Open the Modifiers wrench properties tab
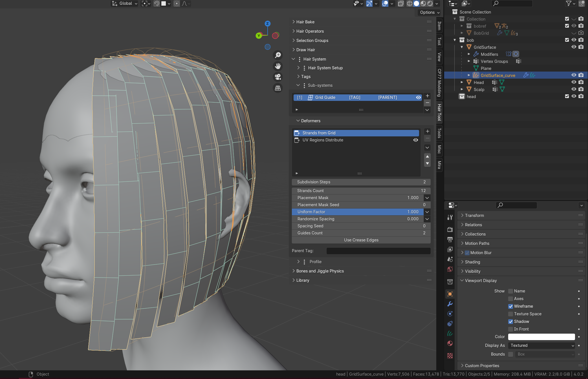 [450, 304]
